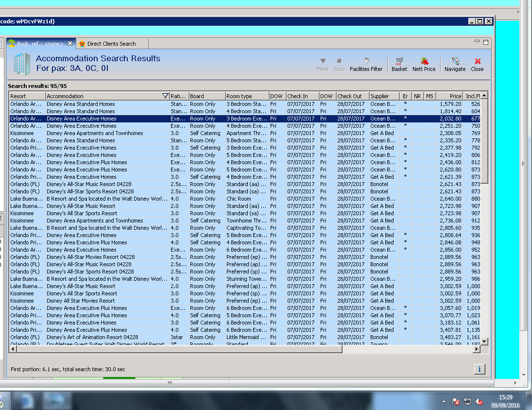
Task: Click the table's scroll right arrow
Action: point(477,349)
